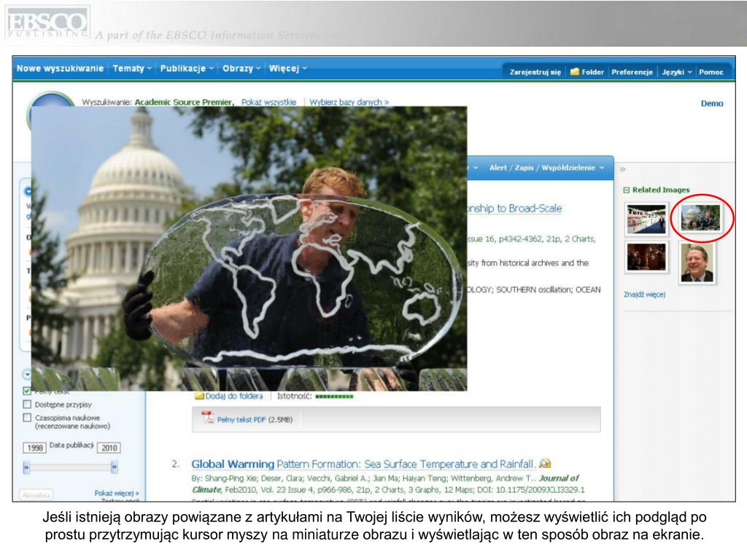Open the Więcej dropdown menu
Screen dimensions: 747x560
coord(287,68)
